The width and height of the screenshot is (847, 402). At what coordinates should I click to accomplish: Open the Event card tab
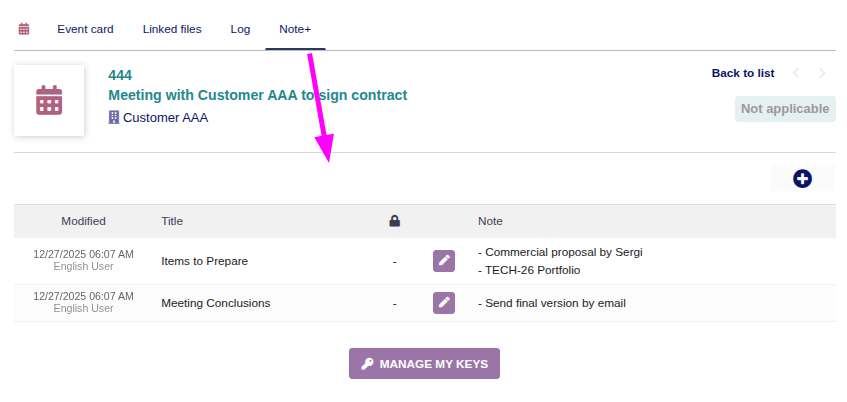(x=85, y=29)
